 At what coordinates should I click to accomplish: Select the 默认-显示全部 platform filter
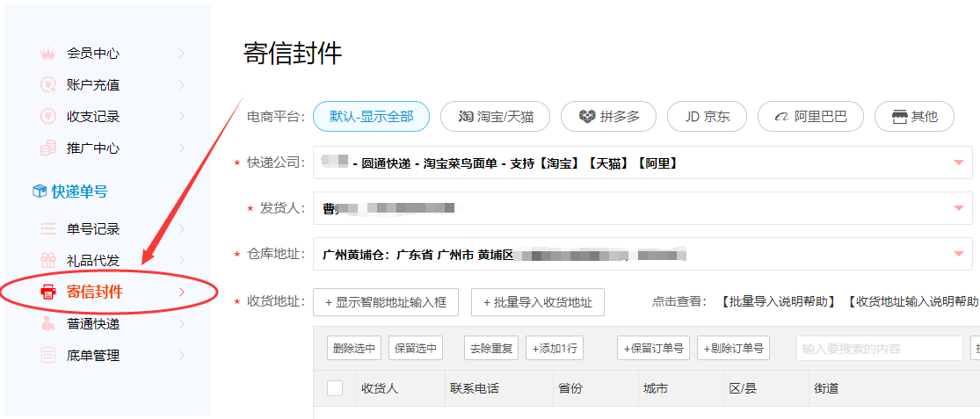tap(371, 117)
